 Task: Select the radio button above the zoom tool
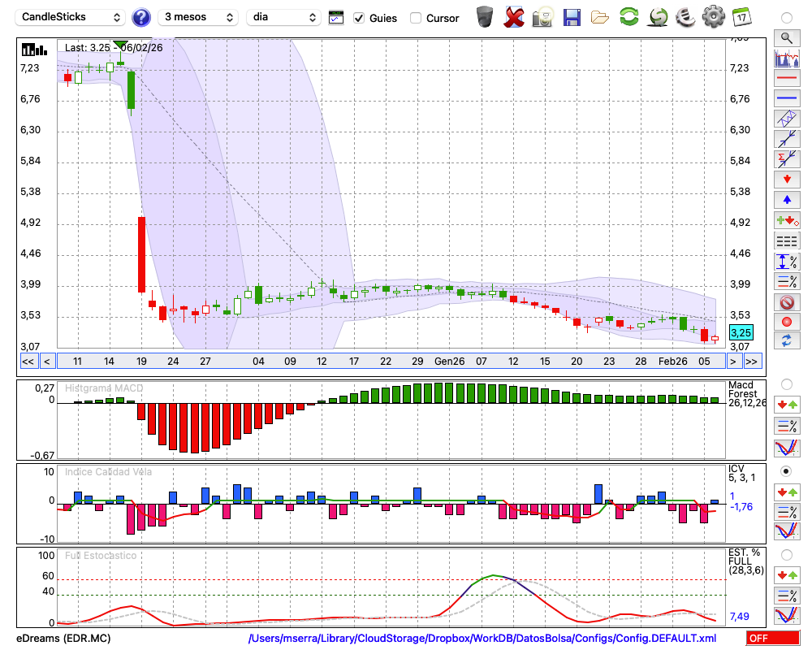tap(786, 18)
